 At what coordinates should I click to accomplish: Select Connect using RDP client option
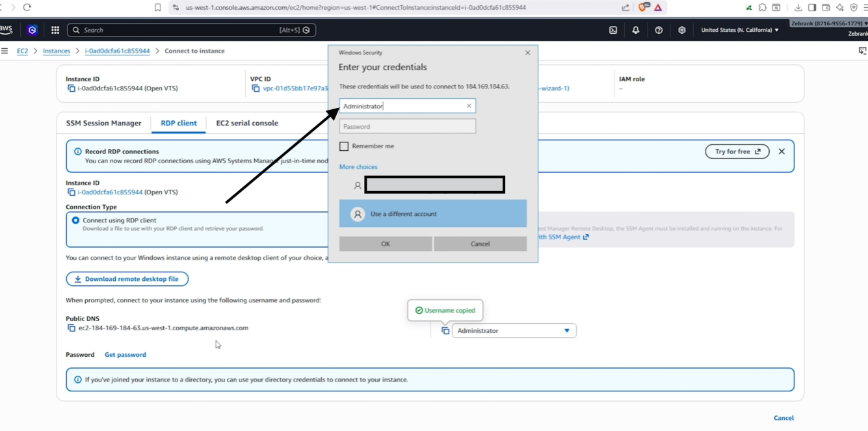tap(75, 220)
